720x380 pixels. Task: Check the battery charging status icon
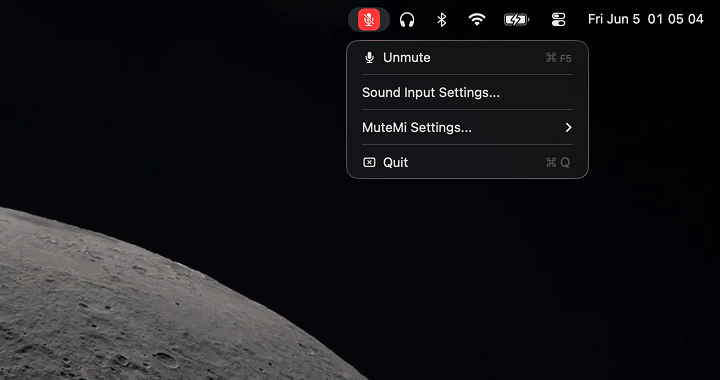point(516,20)
